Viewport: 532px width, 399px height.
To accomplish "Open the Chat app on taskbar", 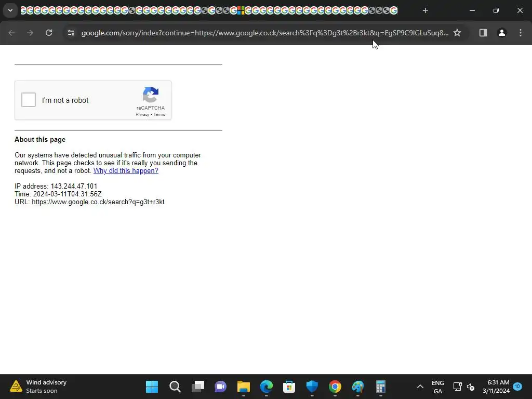I will click(220, 387).
